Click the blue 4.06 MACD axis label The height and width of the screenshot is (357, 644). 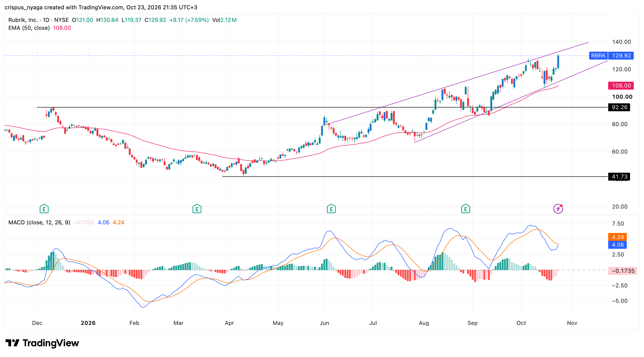pos(617,245)
